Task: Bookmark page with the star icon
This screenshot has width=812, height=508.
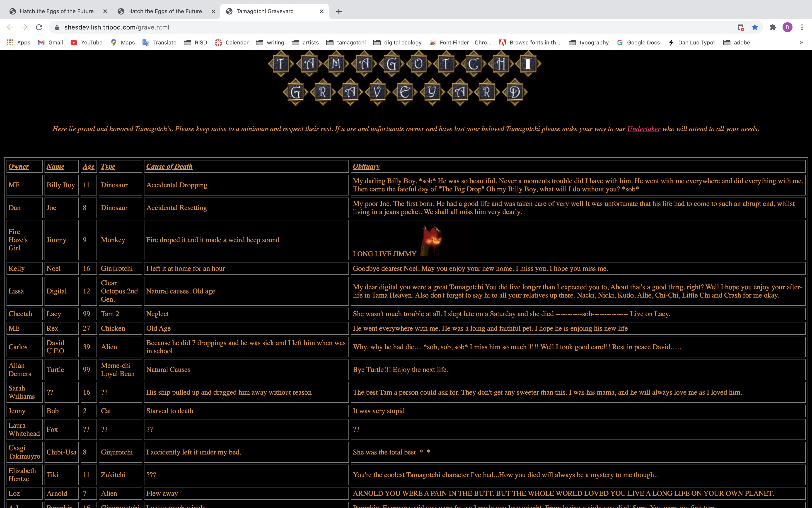Action: point(755,27)
